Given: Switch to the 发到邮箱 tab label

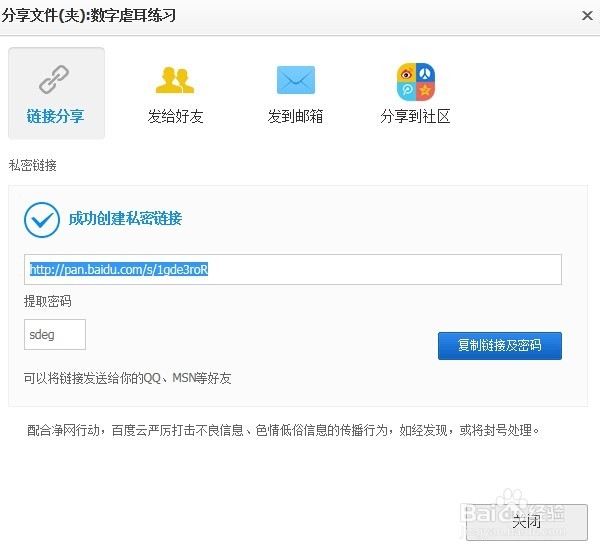Looking at the screenshot, I should 295,116.
